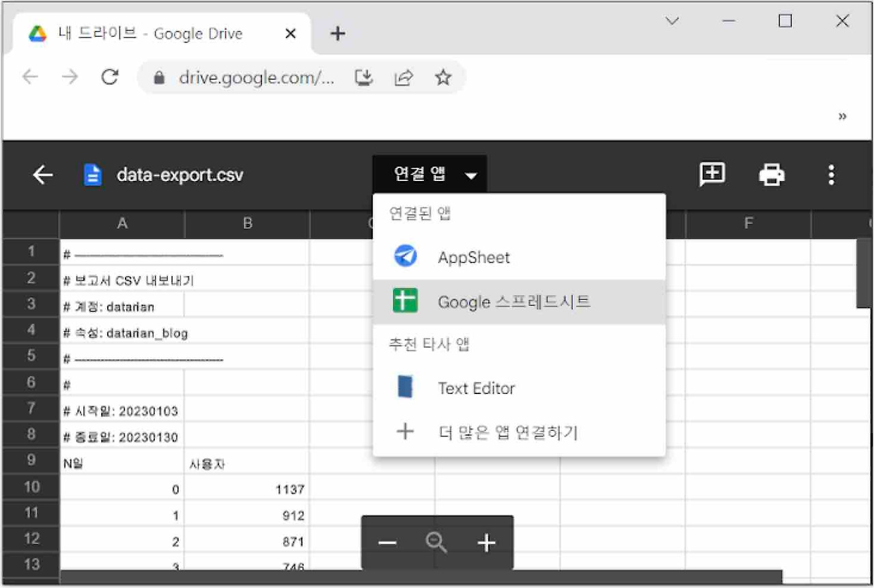
Task: Print the file with the printer icon
Action: click(x=772, y=176)
